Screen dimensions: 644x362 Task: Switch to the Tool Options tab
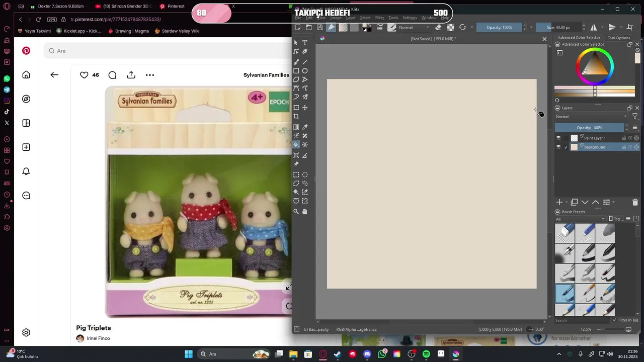pos(619,38)
